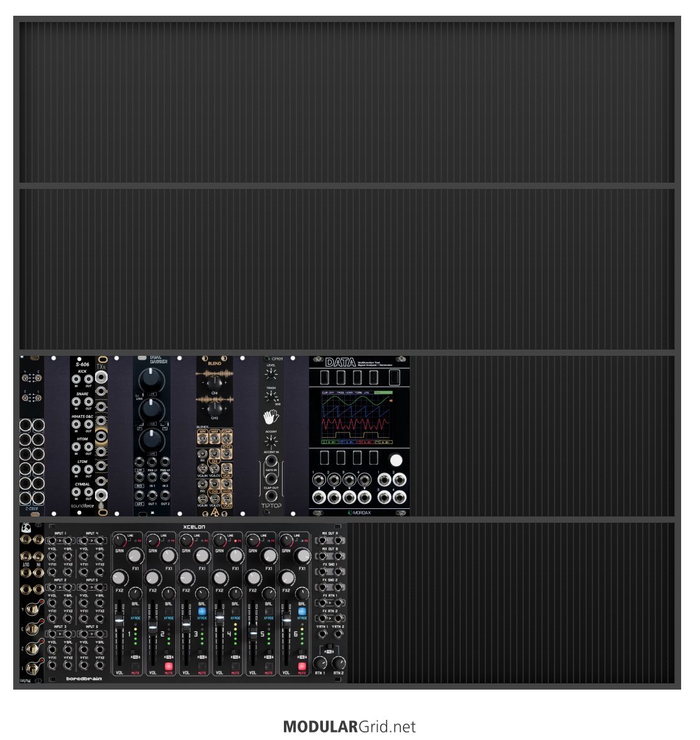Screen dimensions: 700x740
Task: Flip toggle switch 1 on the Mutes module
Action: pyautogui.click(x=32, y=668)
